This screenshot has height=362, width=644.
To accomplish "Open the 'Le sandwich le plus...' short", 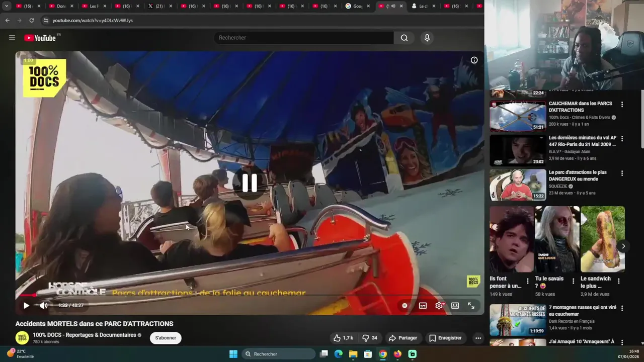I will 603,239.
